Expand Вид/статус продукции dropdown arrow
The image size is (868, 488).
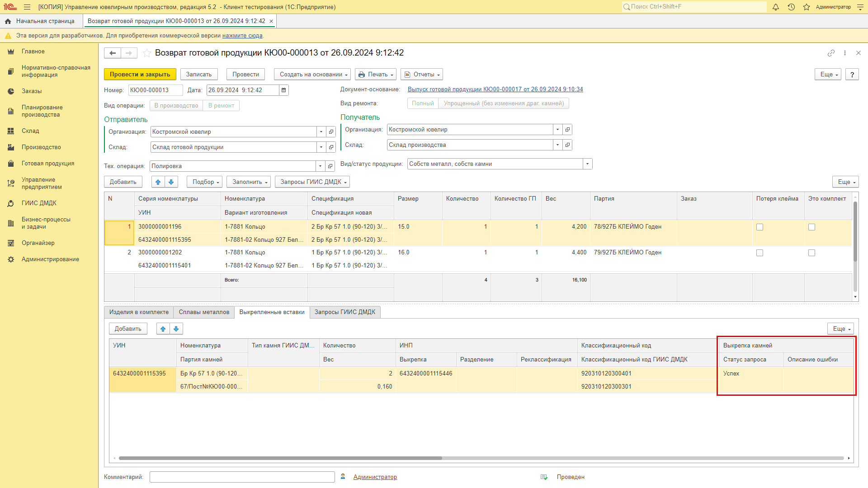587,164
